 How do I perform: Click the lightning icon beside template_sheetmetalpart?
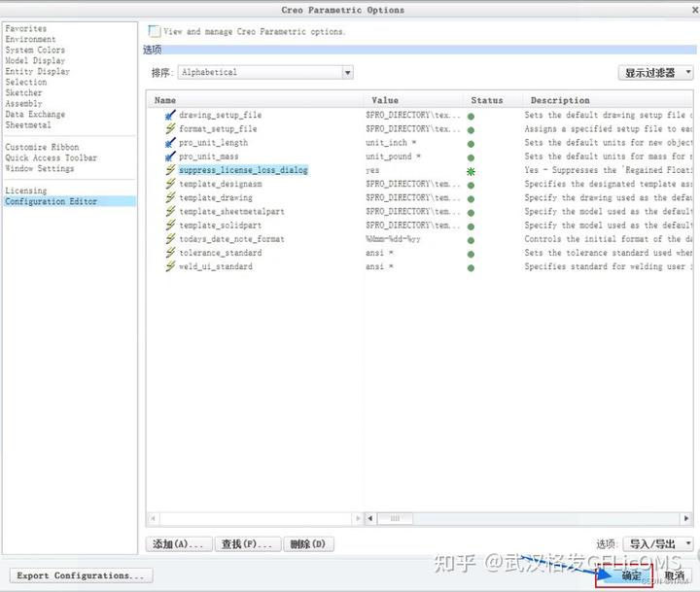pos(170,212)
